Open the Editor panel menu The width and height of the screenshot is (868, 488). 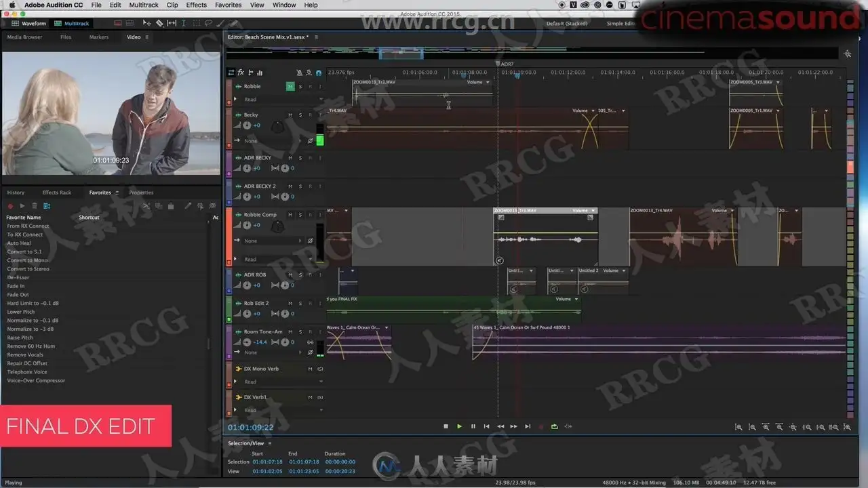pos(316,37)
